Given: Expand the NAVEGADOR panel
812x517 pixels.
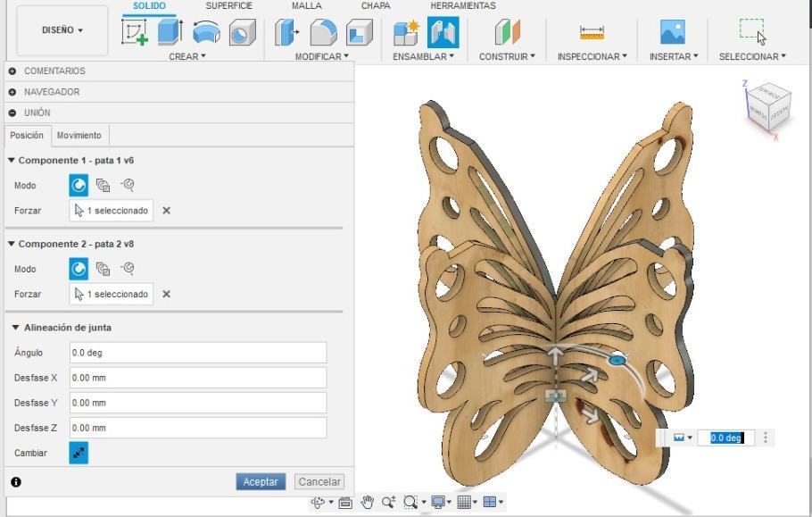Looking at the screenshot, I should click(x=12, y=92).
